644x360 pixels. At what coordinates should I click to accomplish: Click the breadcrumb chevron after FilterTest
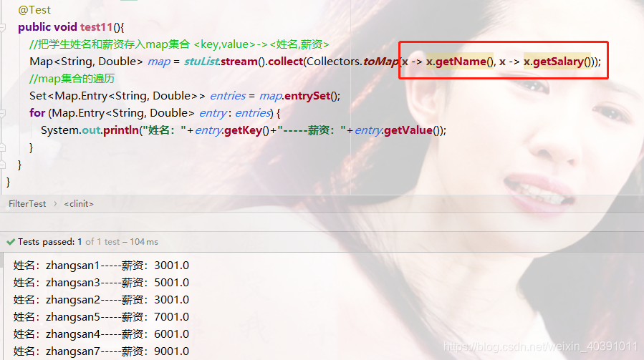coord(55,203)
